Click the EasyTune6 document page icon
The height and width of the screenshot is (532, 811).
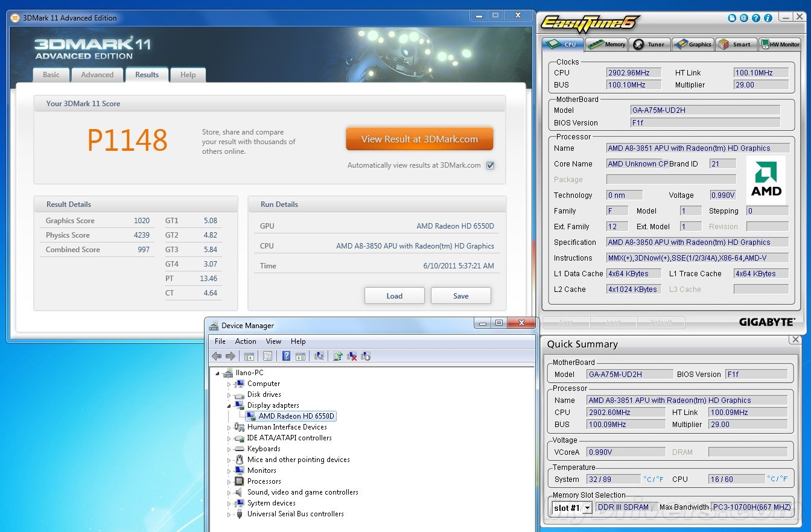point(732,19)
